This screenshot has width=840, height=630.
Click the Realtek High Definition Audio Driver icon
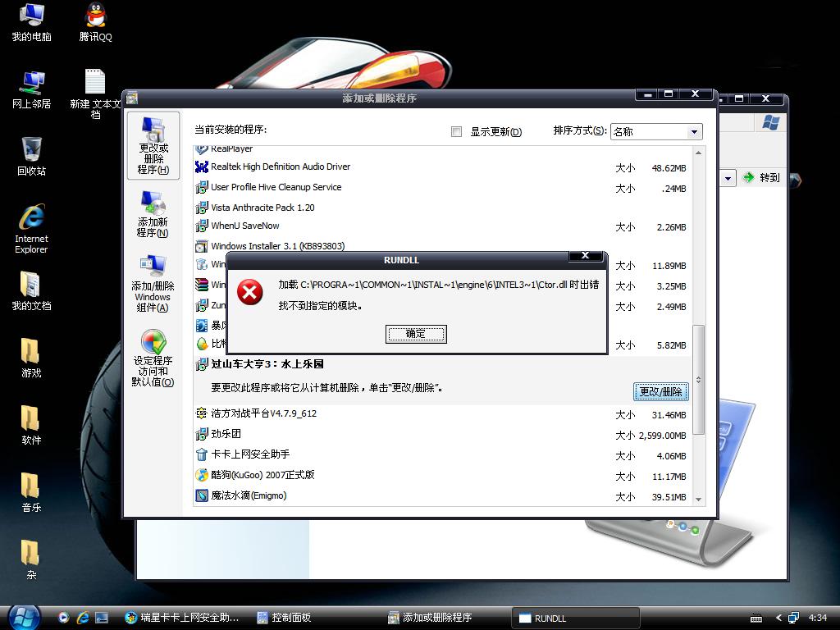click(202, 167)
